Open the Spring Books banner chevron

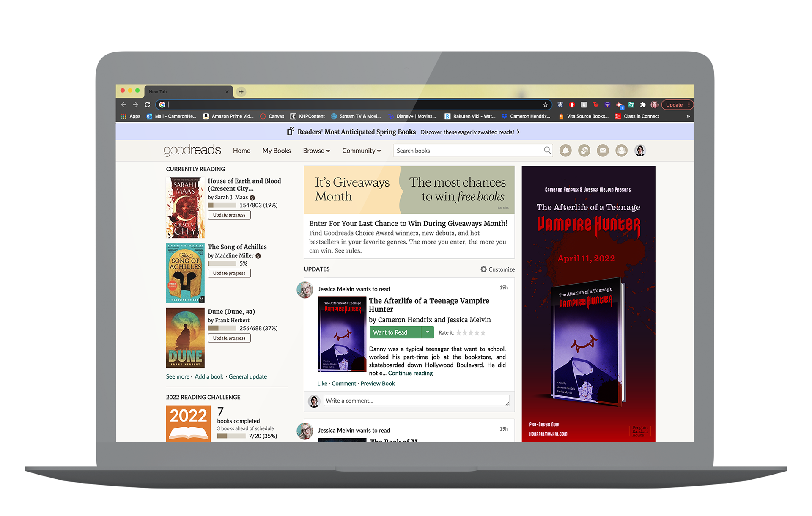point(518,132)
